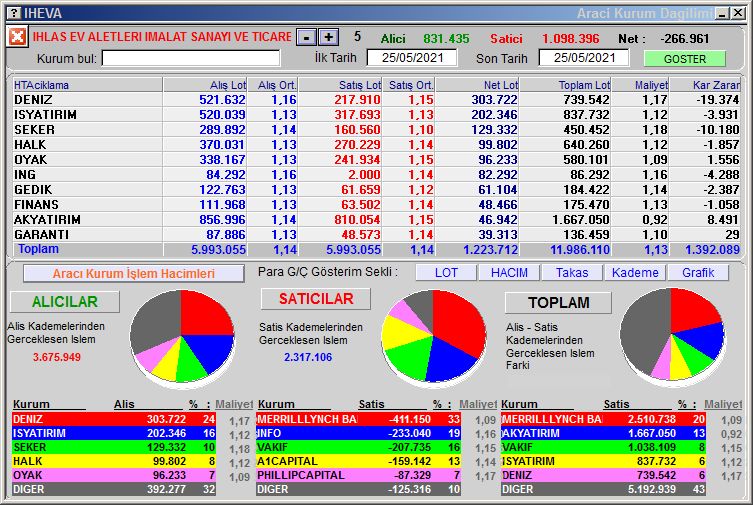Click the İlk Tarih date field

point(405,58)
